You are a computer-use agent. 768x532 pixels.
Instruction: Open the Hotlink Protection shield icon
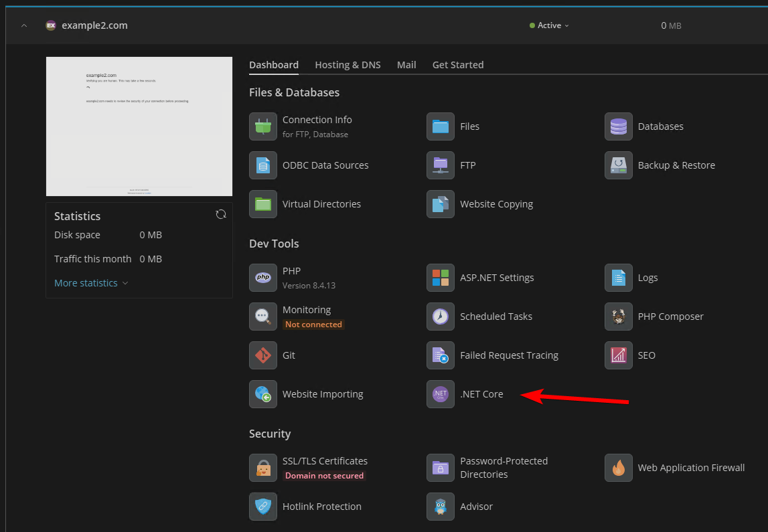click(262, 507)
